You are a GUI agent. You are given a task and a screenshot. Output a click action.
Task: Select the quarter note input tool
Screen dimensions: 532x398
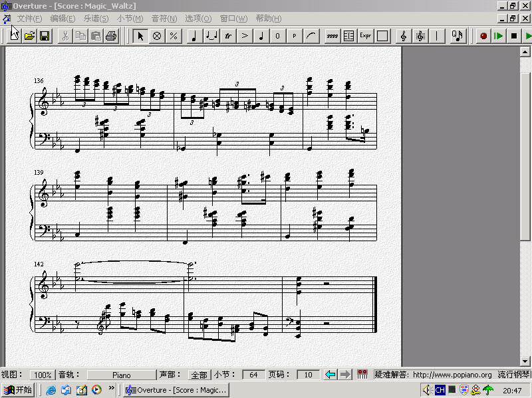[x=194, y=36]
